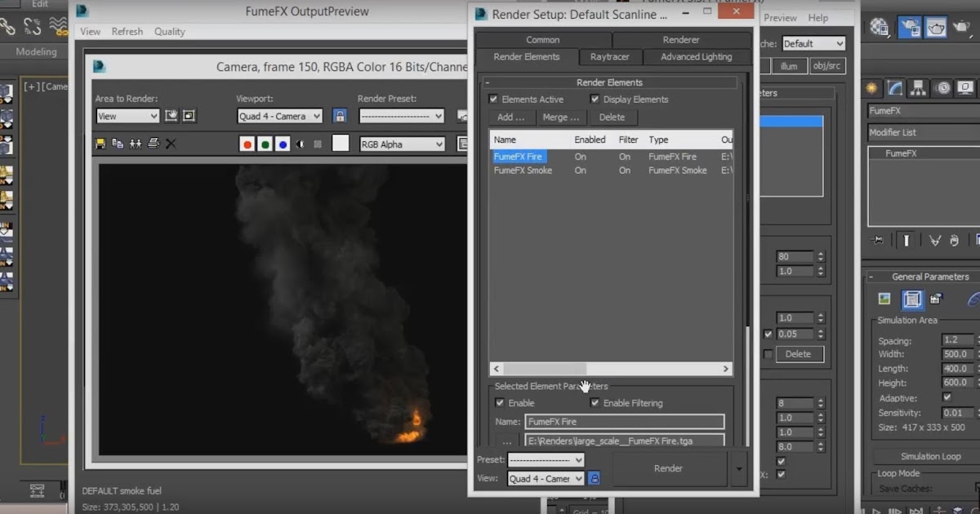Open the Refresh menu in FumeFX OutputPreview
Viewport: 980px width, 514px height.
tap(127, 31)
